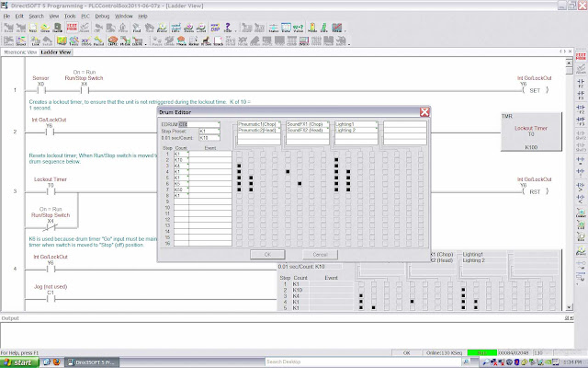Click the ladder view scroll-down arrow
This screenshot has height=368, width=588.
[x=569, y=307]
